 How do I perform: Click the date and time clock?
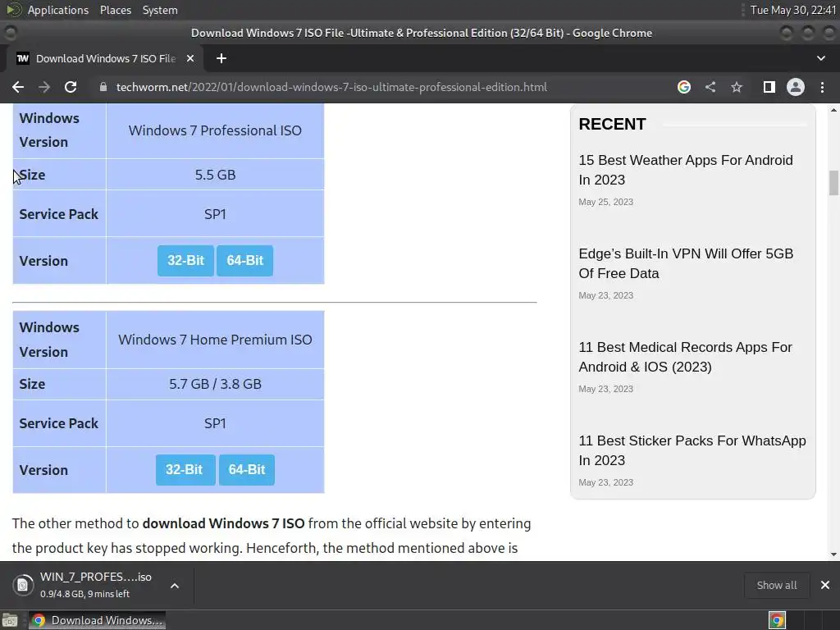tap(793, 10)
